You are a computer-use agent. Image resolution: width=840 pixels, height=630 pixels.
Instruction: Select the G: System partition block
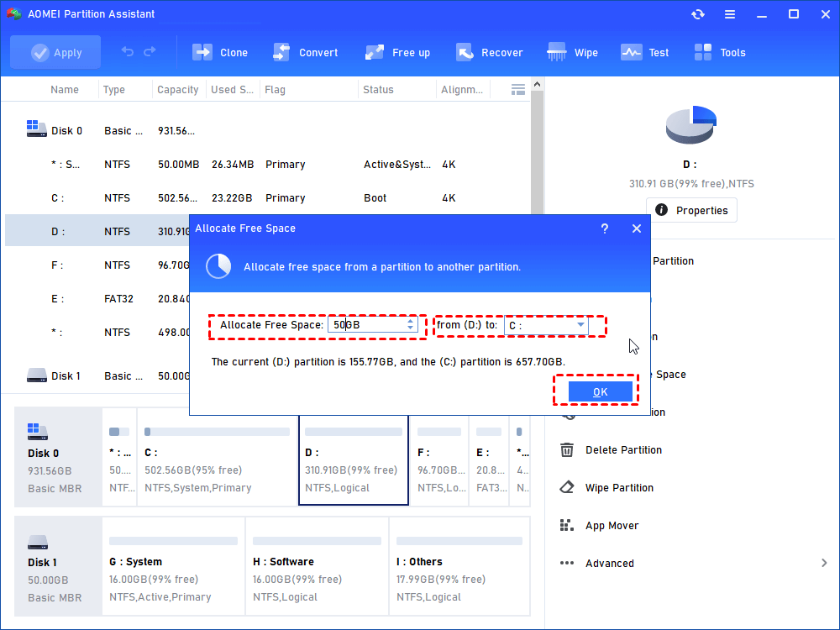pyautogui.click(x=172, y=561)
